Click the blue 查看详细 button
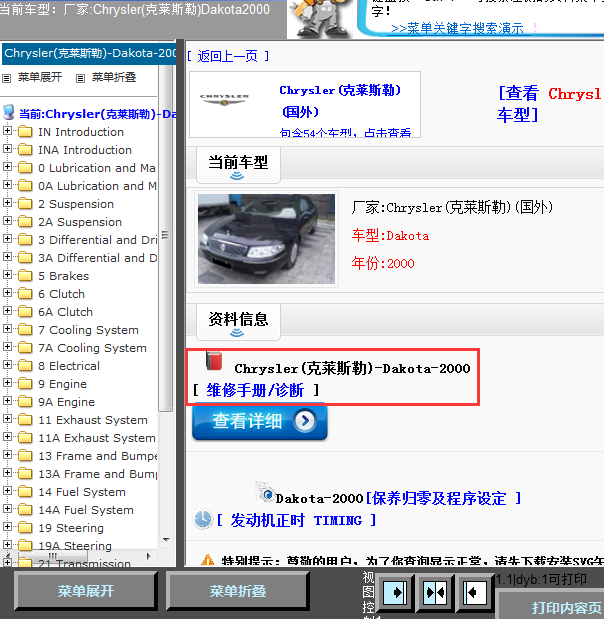604x619 pixels. pyautogui.click(x=259, y=421)
